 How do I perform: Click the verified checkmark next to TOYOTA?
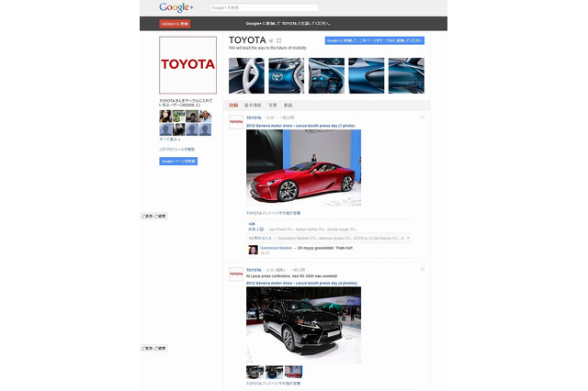(271, 40)
